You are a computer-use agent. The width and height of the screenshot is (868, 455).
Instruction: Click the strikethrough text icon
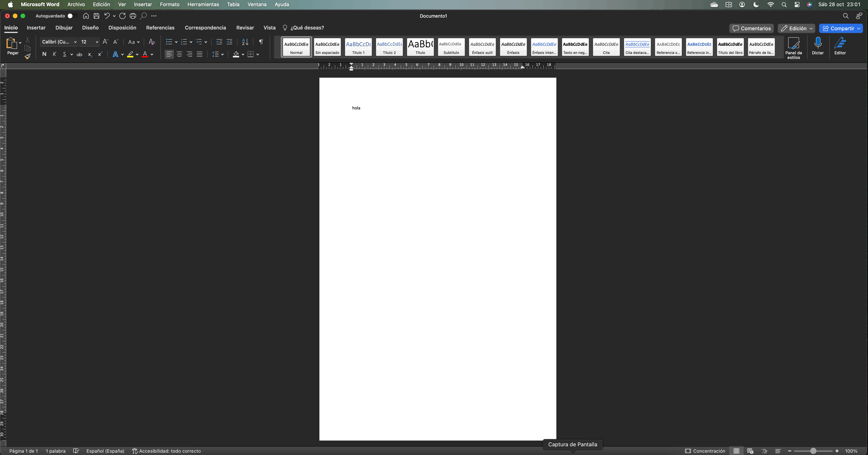(79, 54)
